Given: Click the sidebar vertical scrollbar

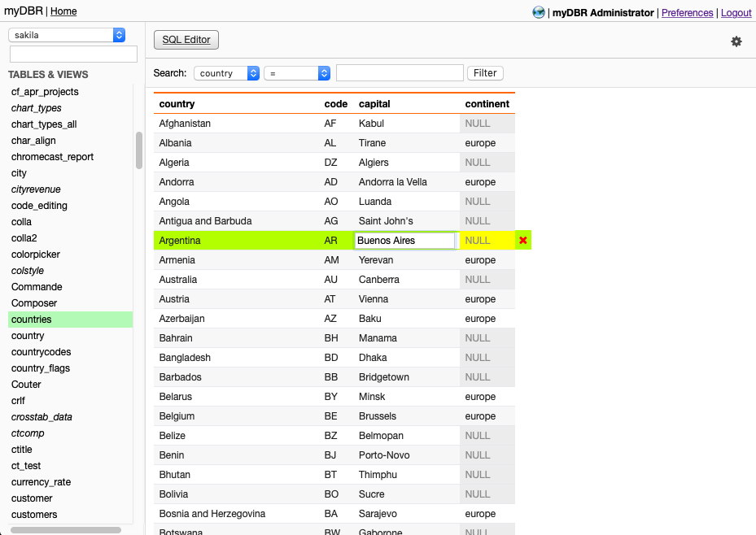Looking at the screenshot, I should pyautogui.click(x=139, y=150).
